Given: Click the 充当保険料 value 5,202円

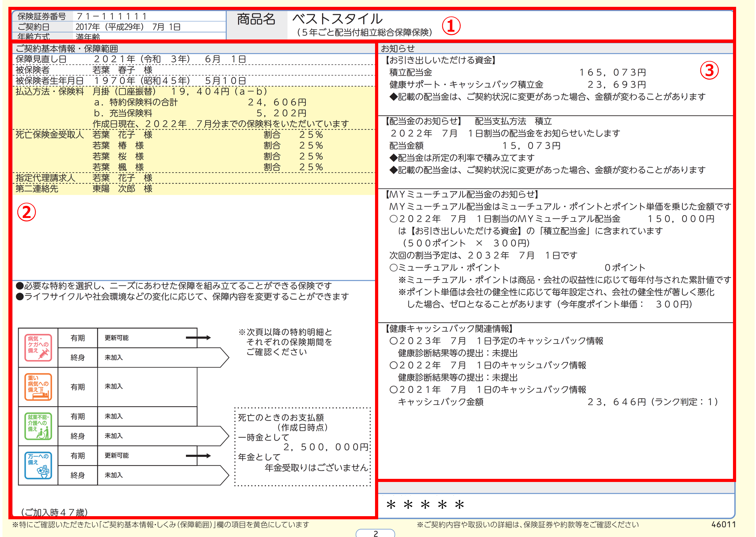Looking at the screenshot, I should click(x=281, y=113).
